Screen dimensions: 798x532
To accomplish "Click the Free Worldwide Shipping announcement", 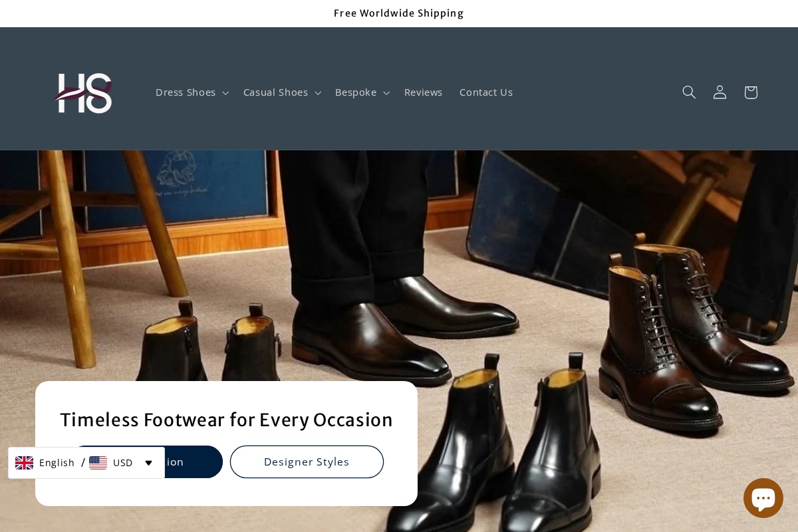I will click(398, 13).
